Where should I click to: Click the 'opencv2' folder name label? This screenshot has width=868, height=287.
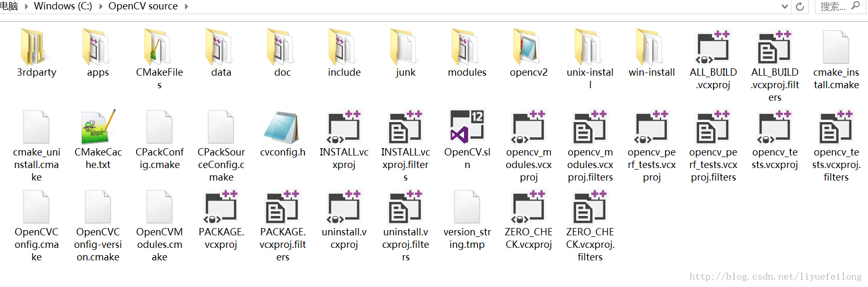click(529, 73)
